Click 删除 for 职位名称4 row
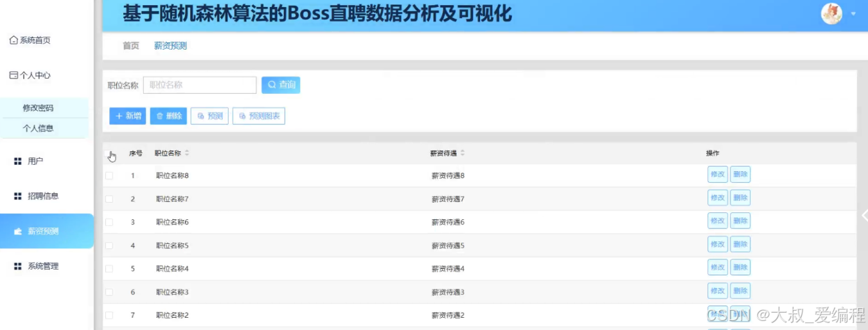868x330 pixels. [x=740, y=267]
